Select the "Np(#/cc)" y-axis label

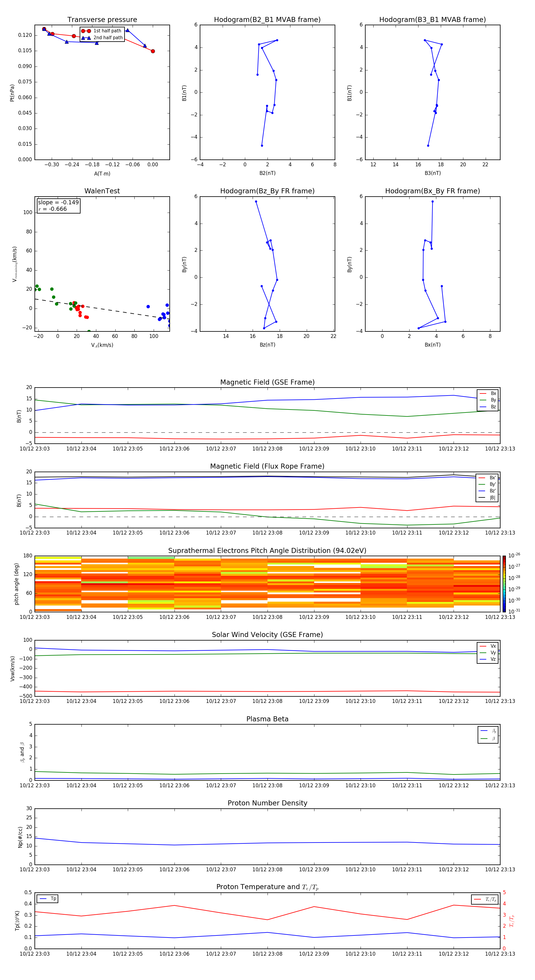click(x=20, y=837)
